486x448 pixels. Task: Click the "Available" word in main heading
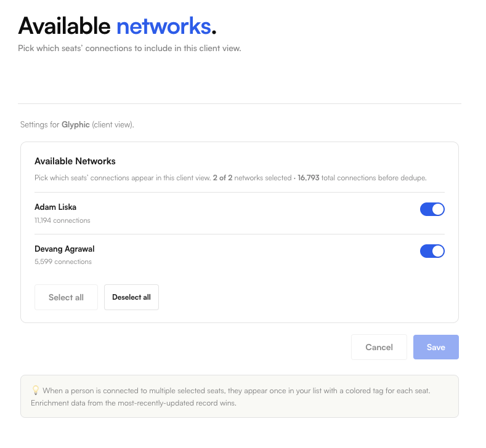tap(65, 26)
